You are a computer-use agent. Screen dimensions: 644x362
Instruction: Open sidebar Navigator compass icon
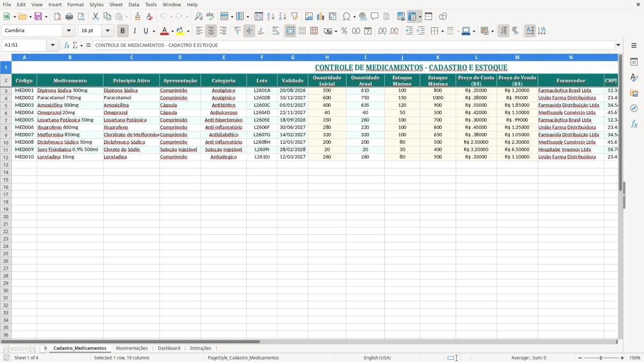(634, 108)
